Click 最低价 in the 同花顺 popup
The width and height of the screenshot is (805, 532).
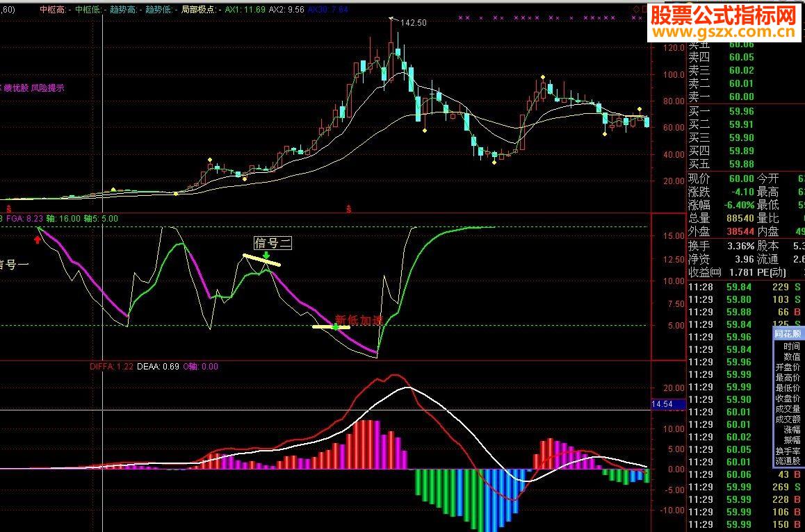(788, 388)
